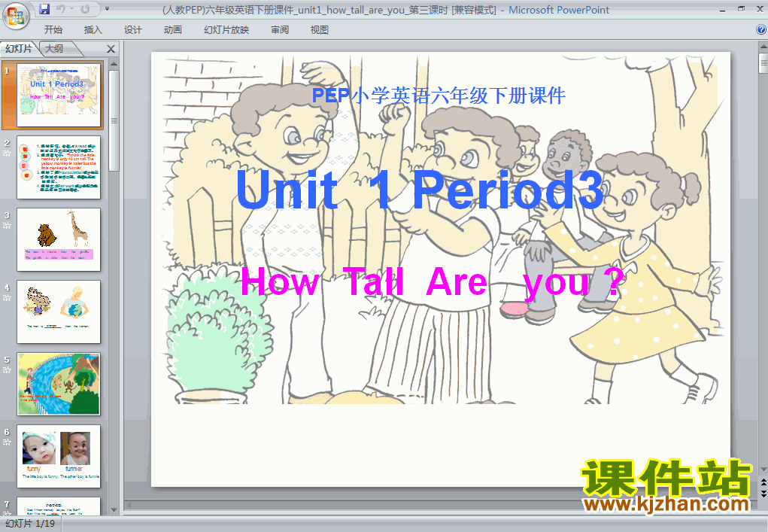768x532 pixels.
Task: Restore down the PowerPoint window
Action: pyautogui.click(x=741, y=9)
